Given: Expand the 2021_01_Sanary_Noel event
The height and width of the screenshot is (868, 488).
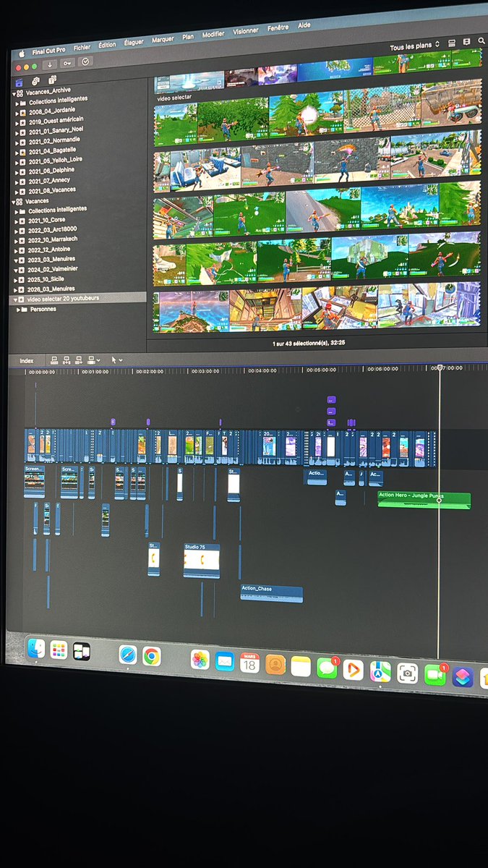Looking at the screenshot, I should point(17,132).
